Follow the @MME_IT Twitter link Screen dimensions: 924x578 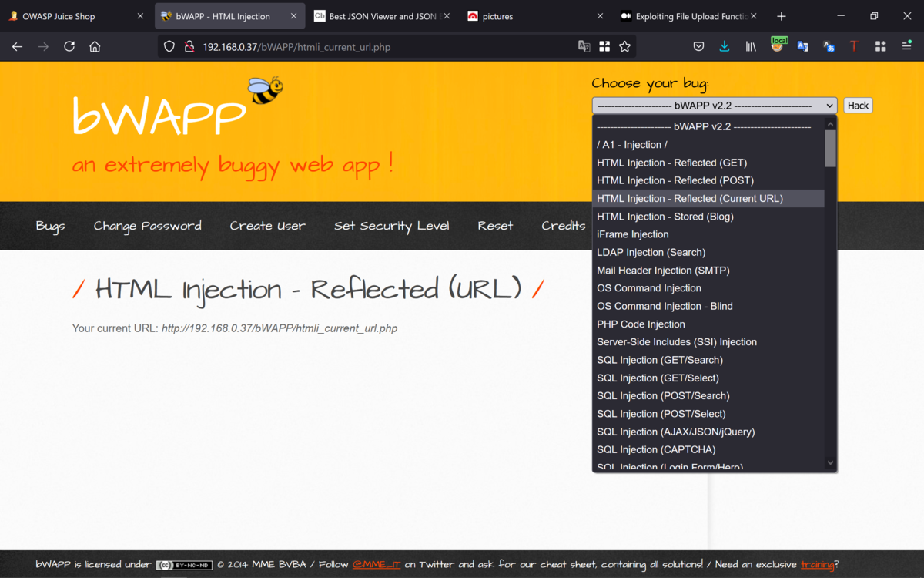tap(377, 564)
